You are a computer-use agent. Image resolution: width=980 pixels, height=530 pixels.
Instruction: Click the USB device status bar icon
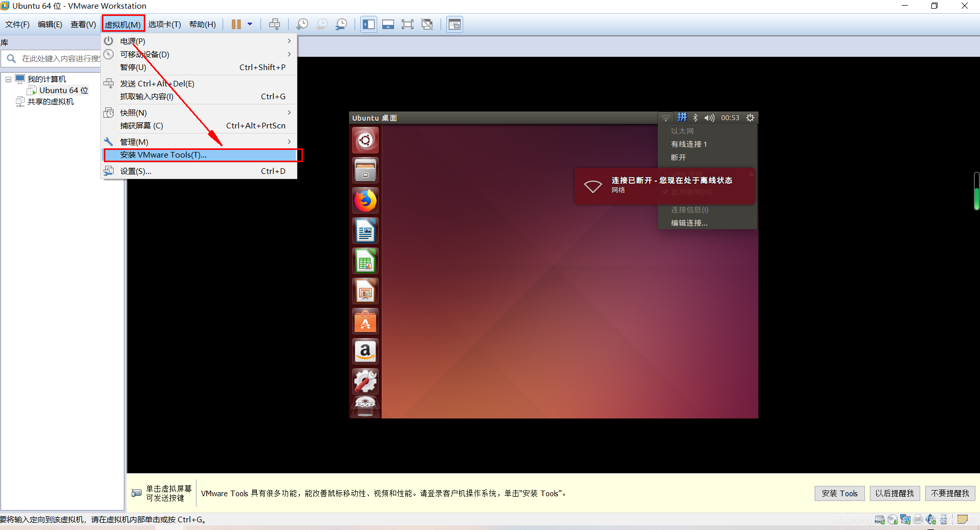point(943,519)
